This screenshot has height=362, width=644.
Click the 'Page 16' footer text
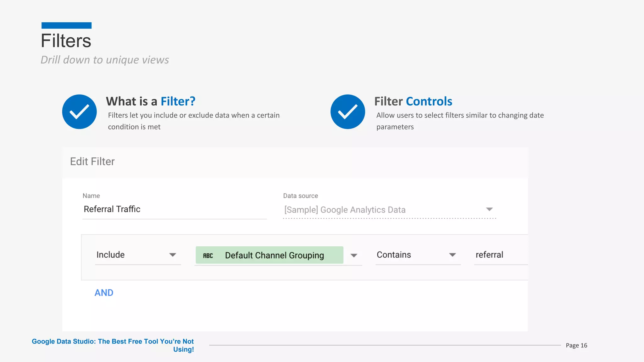(x=576, y=345)
